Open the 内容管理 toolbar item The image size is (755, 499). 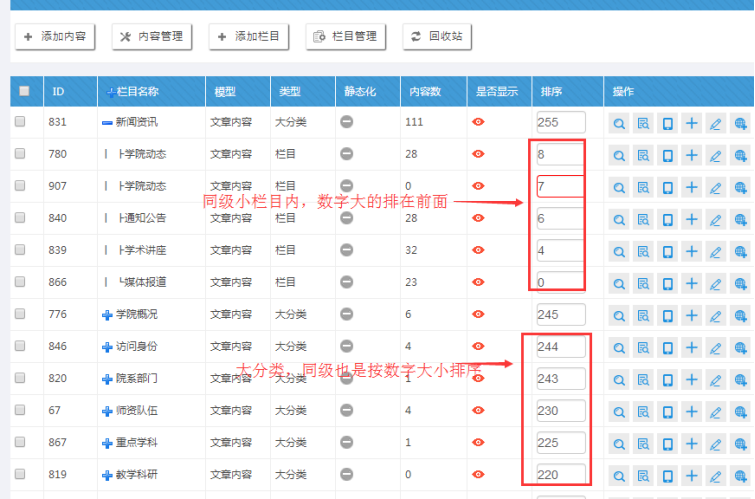152,37
